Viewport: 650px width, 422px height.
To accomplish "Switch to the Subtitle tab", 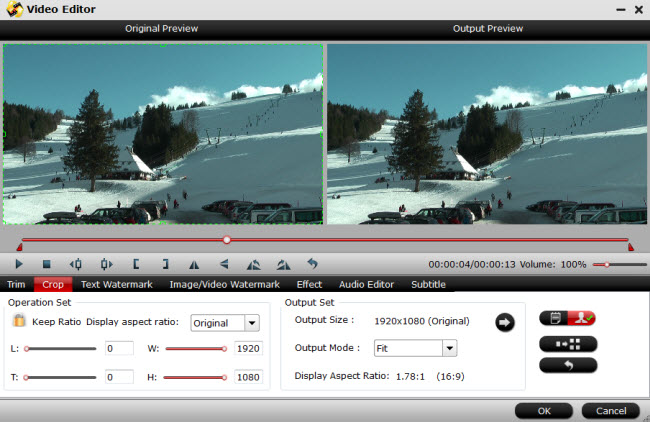I will click(x=428, y=284).
